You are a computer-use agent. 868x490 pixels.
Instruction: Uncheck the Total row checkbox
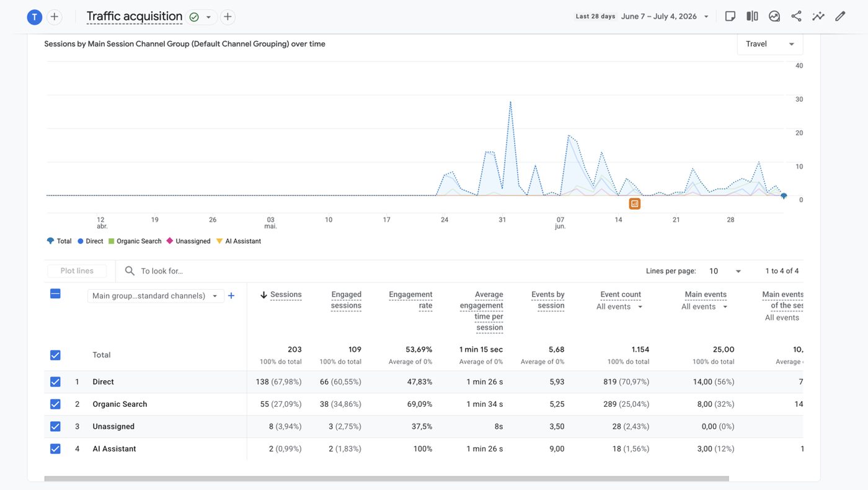(x=55, y=355)
